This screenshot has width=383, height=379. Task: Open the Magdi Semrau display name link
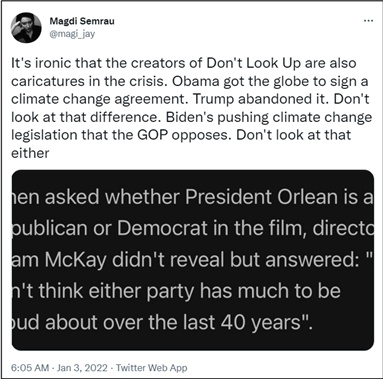click(82, 21)
